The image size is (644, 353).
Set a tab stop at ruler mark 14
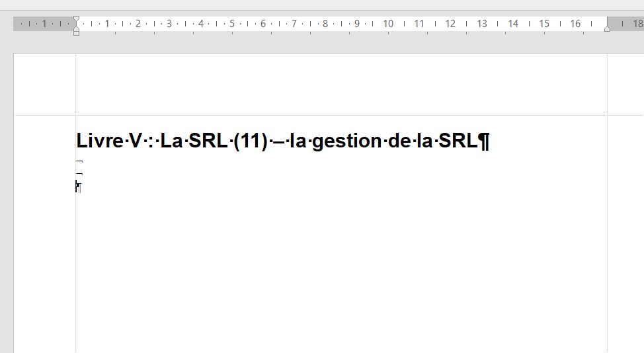coord(513,24)
